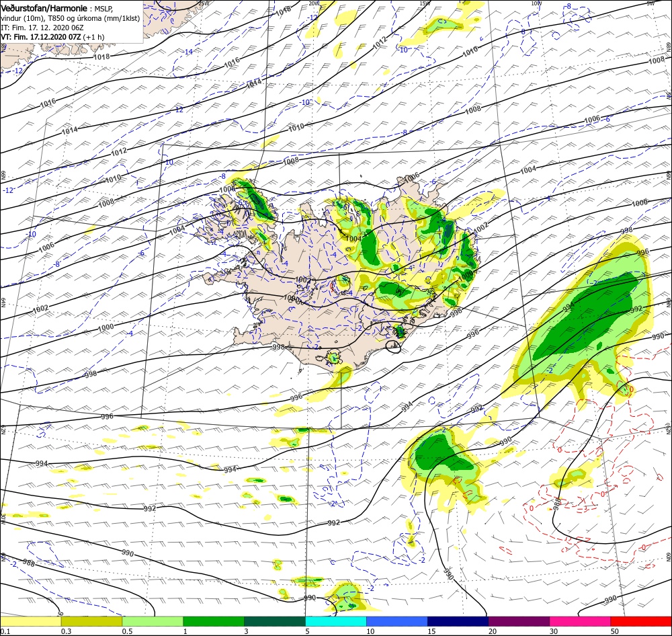Click the "0.1" legend value label

coord(5,631)
